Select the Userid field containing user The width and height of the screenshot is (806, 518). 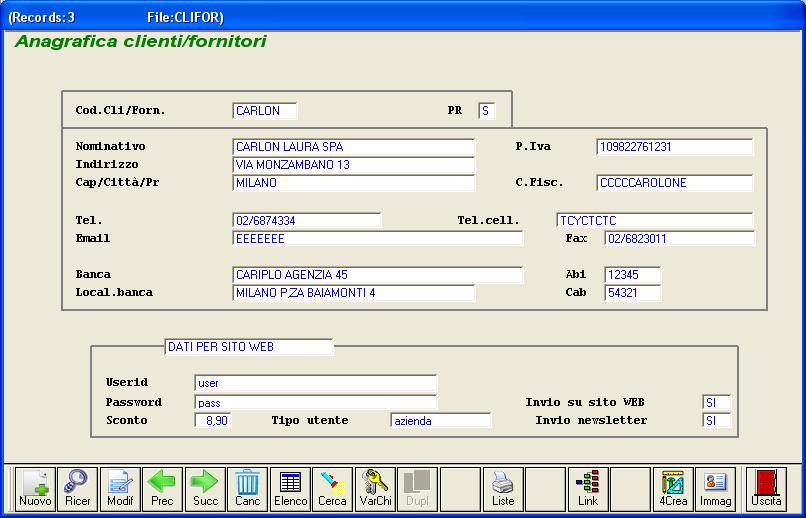[316, 383]
